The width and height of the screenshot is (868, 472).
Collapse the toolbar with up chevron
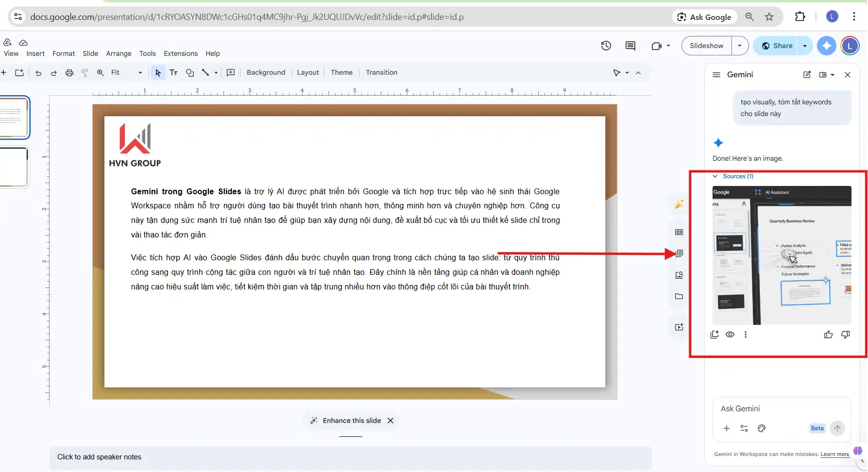point(638,73)
